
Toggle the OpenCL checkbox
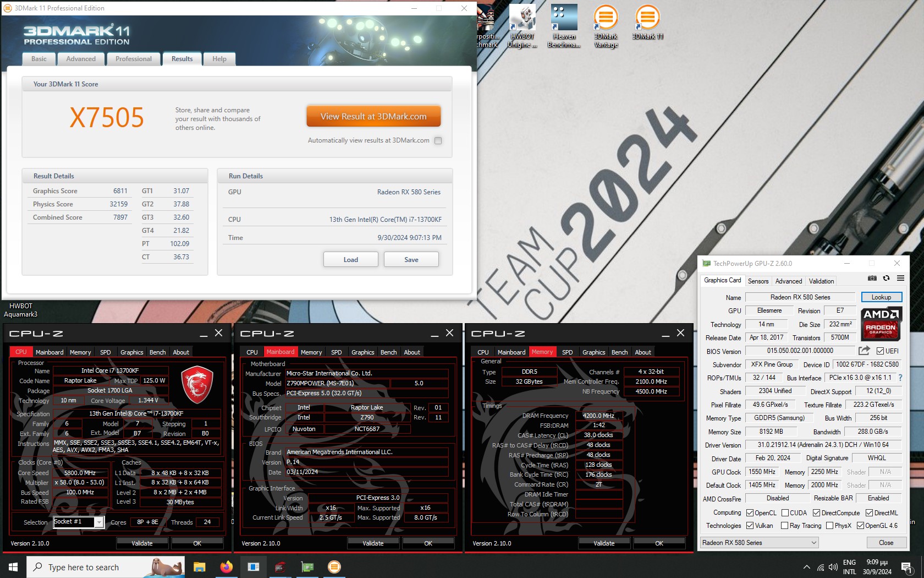[x=750, y=512]
